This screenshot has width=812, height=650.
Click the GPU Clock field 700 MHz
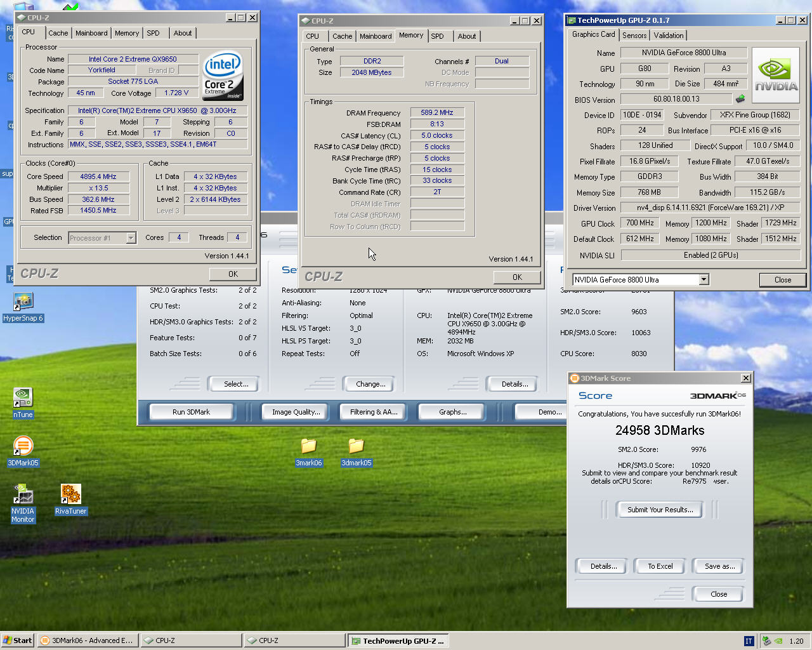(640, 223)
